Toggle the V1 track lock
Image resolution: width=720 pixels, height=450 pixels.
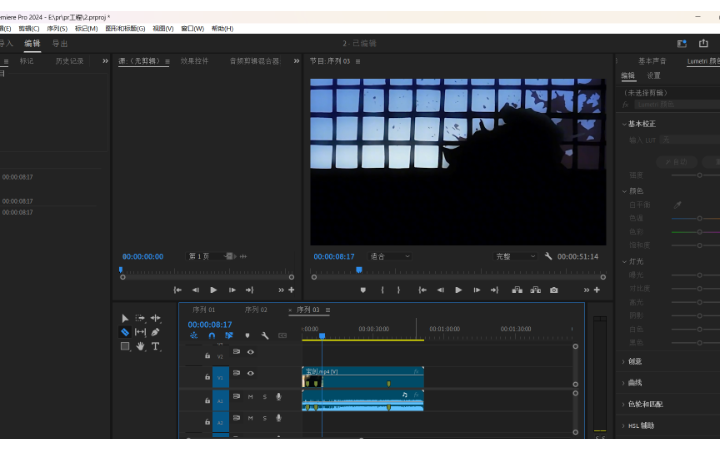tap(207, 377)
